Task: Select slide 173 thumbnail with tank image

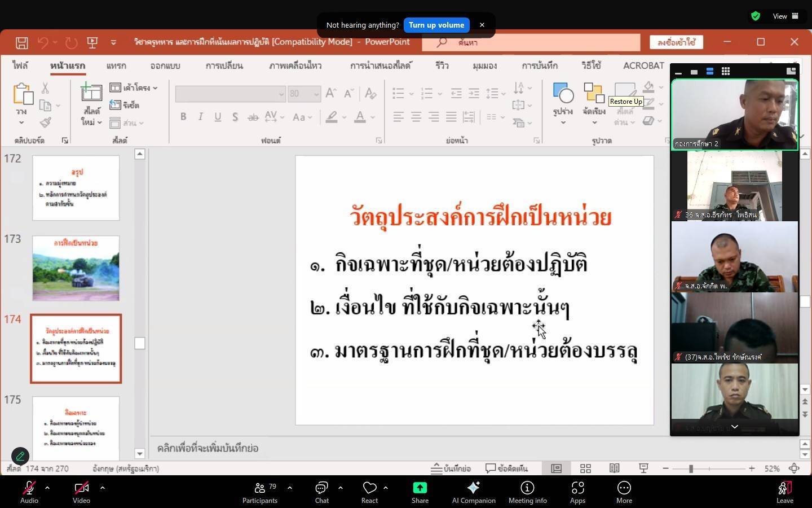Action: (x=76, y=268)
